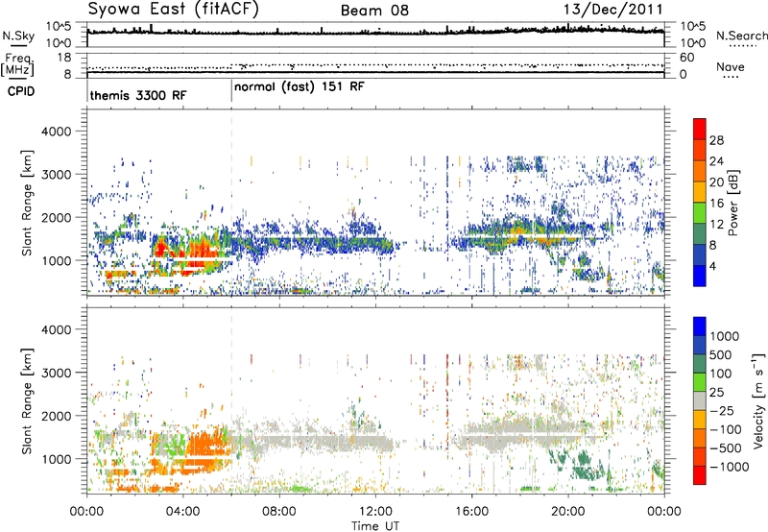Click the red bottom of velocity colorbar
This screenshot has height=532, width=768.
[x=700, y=475]
